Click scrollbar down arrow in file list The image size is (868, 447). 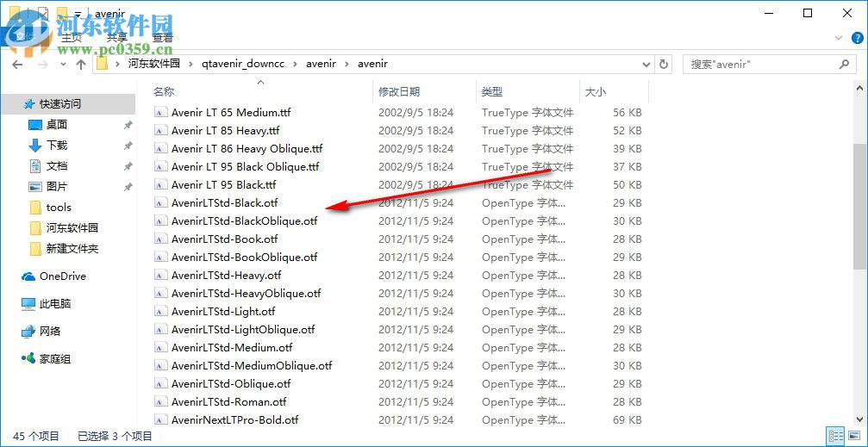(859, 419)
